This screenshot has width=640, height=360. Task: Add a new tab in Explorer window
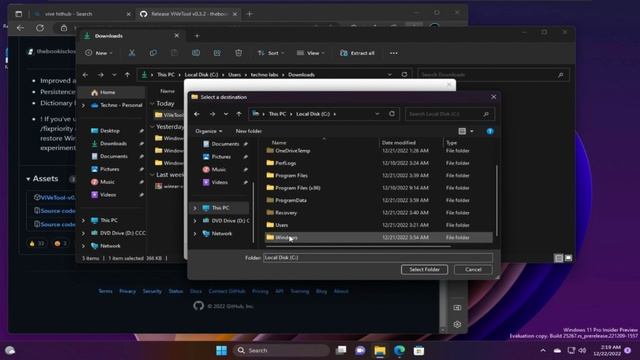[x=197, y=36]
